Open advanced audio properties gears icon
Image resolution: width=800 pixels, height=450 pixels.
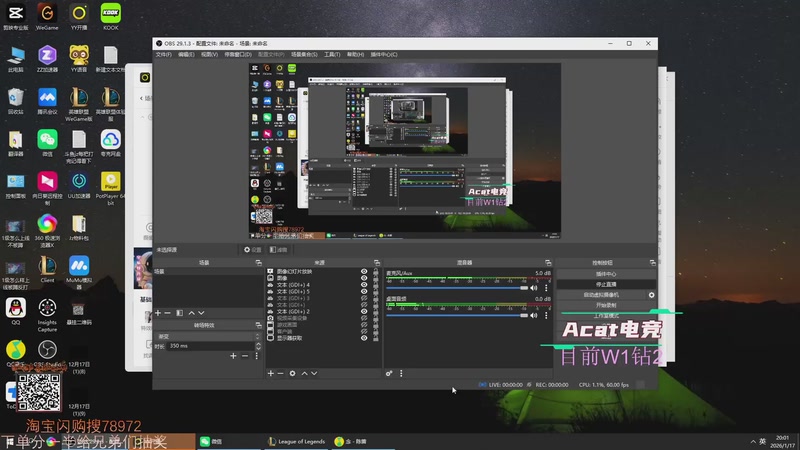[389, 373]
